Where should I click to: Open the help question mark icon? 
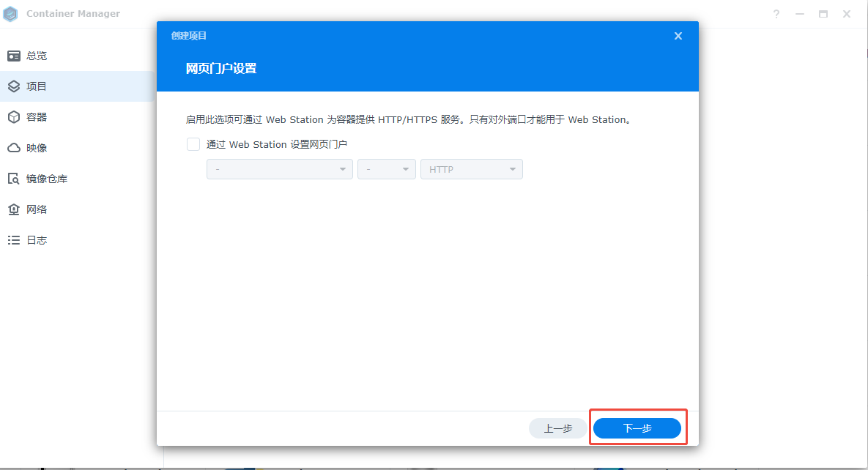(776, 14)
